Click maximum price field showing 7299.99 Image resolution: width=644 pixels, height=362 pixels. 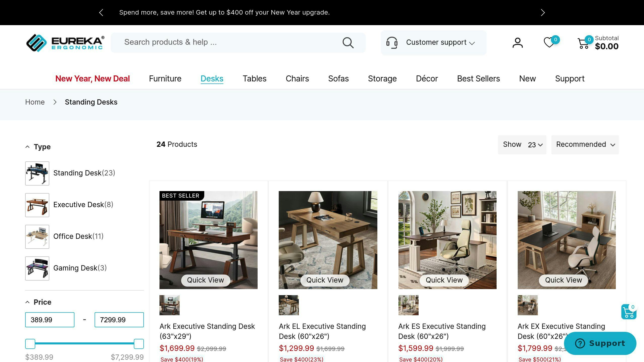click(x=119, y=320)
